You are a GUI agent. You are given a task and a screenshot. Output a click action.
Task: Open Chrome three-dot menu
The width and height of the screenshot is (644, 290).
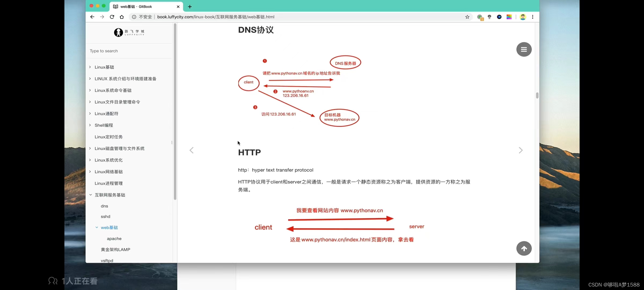533,17
